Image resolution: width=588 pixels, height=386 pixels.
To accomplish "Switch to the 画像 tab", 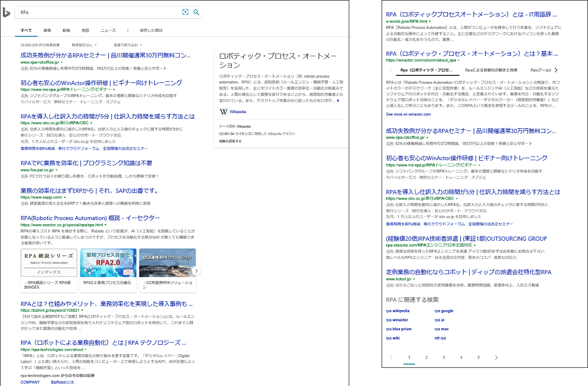I will (x=47, y=31).
